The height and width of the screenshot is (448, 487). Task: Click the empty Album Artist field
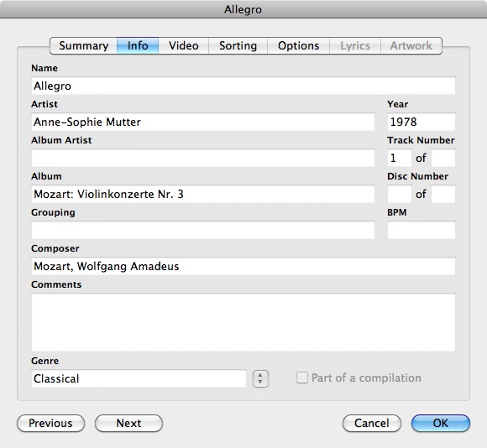tap(203, 158)
